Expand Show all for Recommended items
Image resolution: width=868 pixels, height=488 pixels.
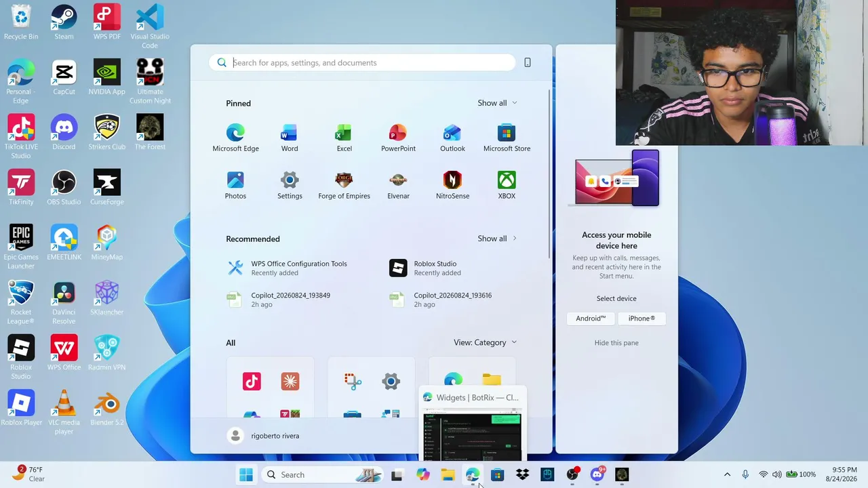click(497, 239)
